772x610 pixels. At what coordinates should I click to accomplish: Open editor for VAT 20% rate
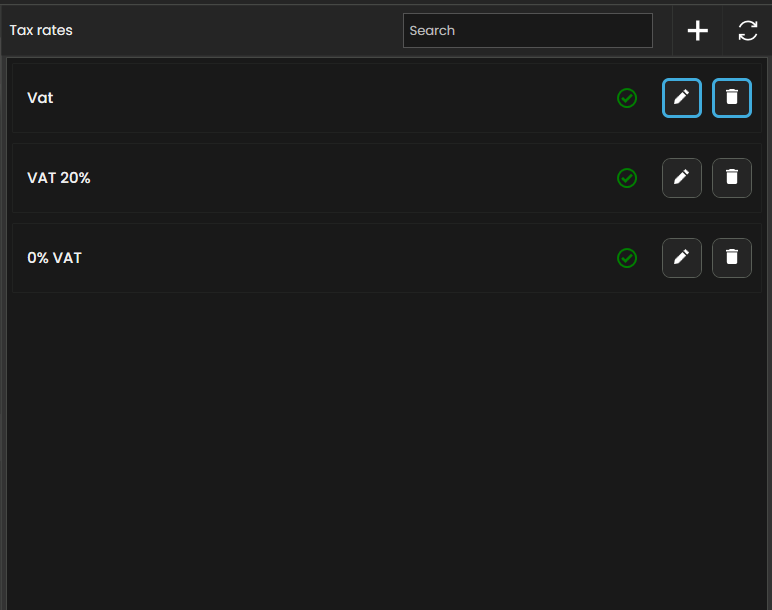pos(681,178)
